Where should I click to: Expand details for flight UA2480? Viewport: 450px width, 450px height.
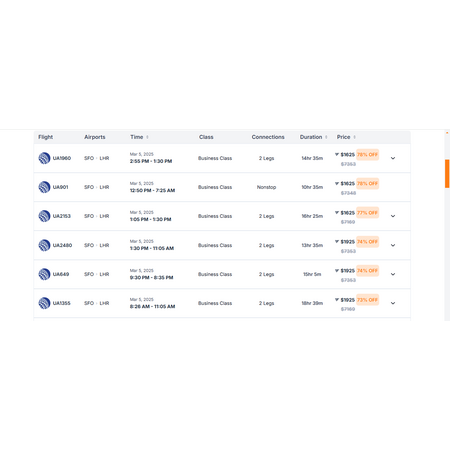[393, 245]
